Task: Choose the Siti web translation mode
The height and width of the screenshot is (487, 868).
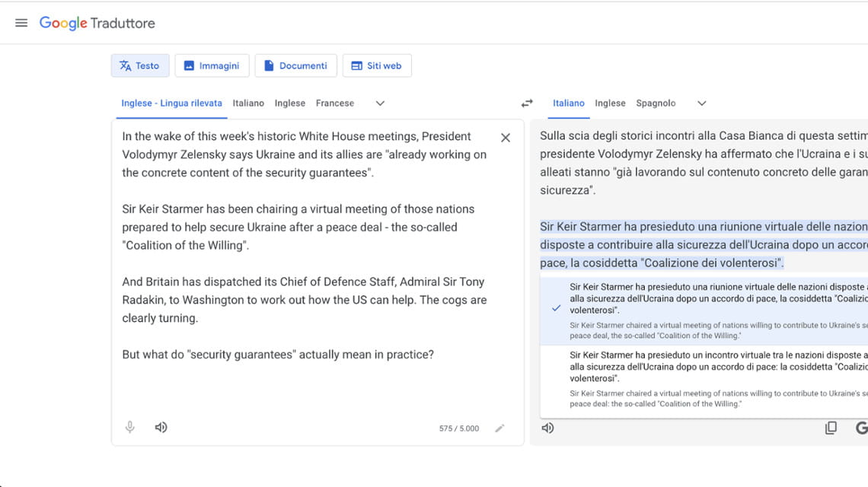Action: click(376, 65)
